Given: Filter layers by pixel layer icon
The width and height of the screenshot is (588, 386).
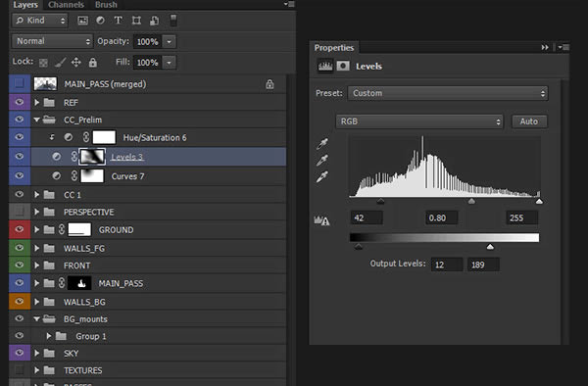Looking at the screenshot, I should [x=82, y=21].
